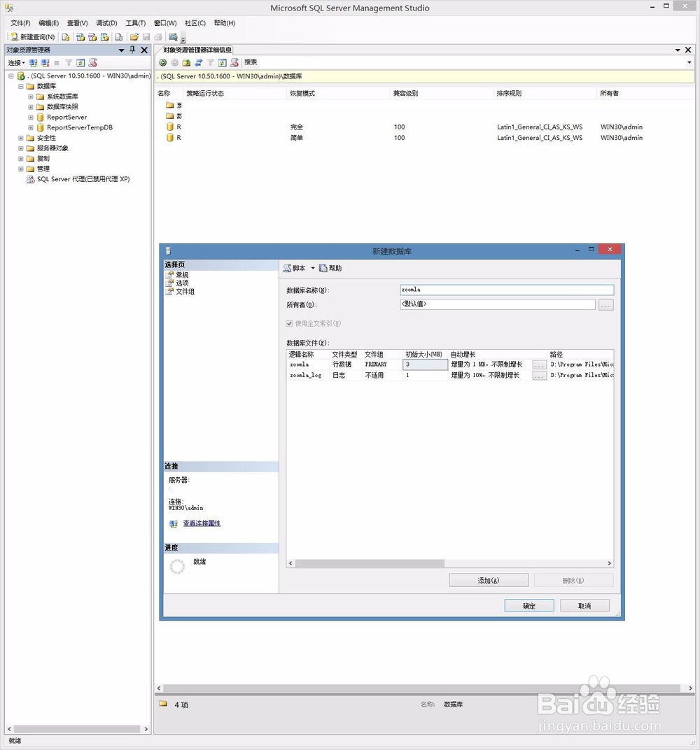Collapse the 数据库 tree node
The width and height of the screenshot is (700, 750).
pyautogui.click(x=20, y=86)
